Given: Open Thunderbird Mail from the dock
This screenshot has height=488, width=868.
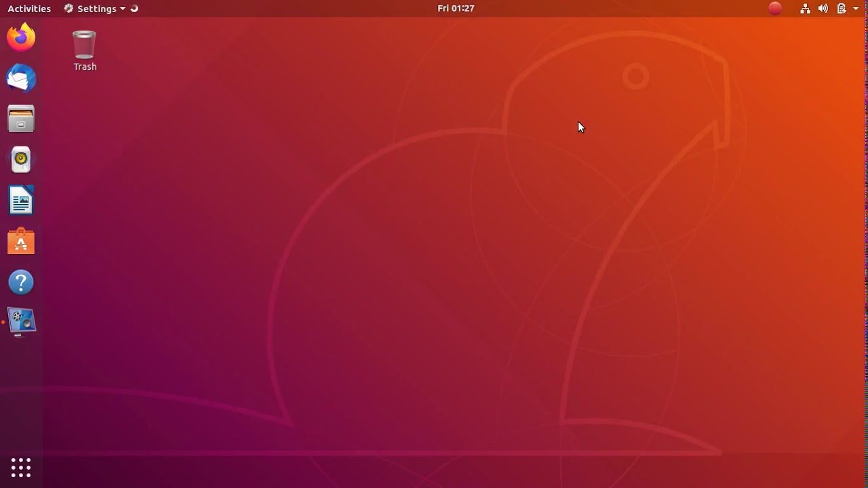Looking at the screenshot, I should (x=21, y=78).
